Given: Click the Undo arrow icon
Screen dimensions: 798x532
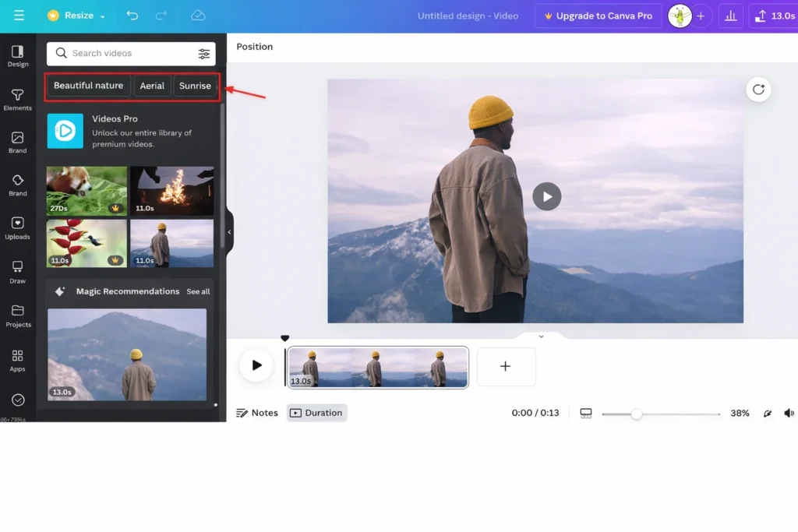Looking at the screenshot, I should (x=132, y=16).
